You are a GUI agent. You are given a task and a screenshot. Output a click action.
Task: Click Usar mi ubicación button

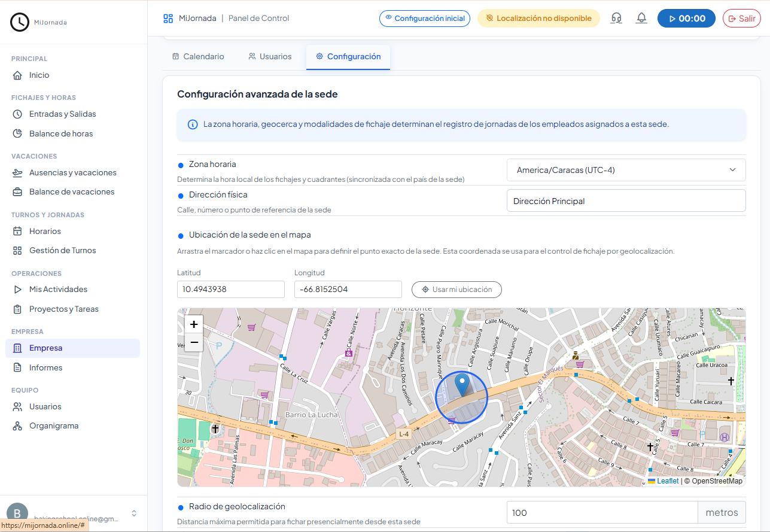coord(456,290)
